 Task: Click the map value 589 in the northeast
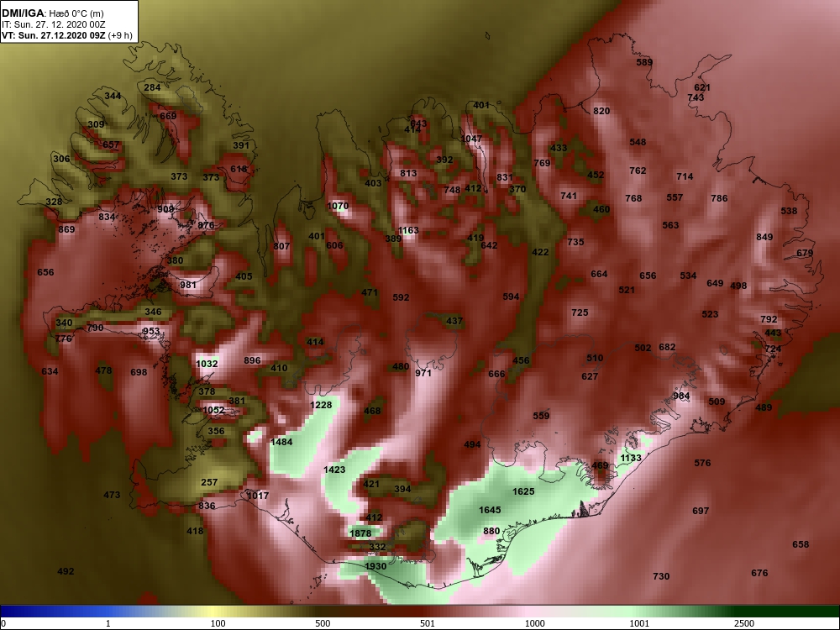(644, 62)
